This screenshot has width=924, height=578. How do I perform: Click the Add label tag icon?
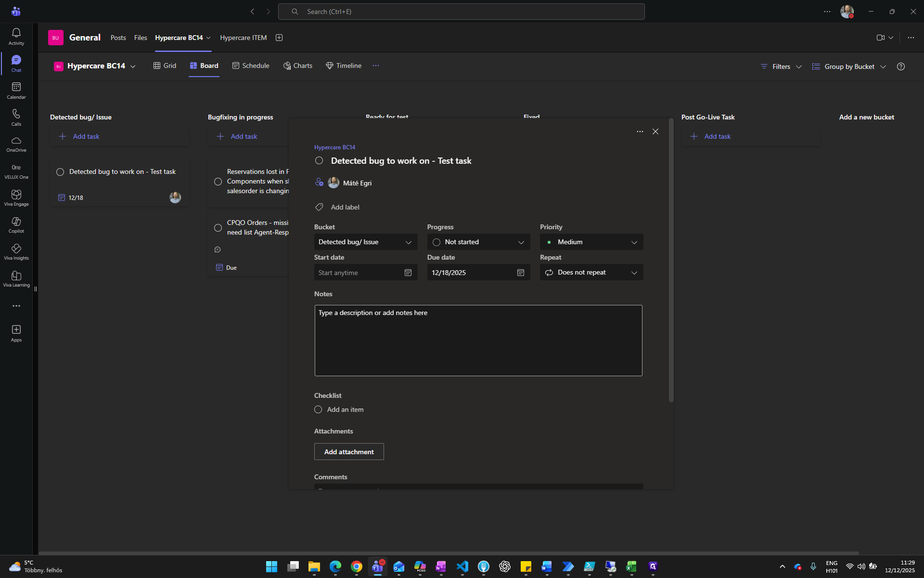(x=319, y=207)
